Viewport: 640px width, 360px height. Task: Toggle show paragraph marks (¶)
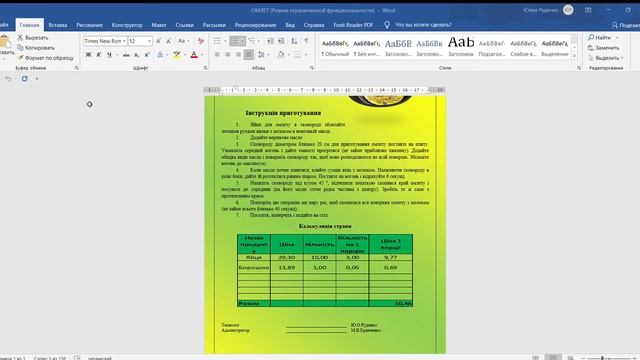click(307, 41)
